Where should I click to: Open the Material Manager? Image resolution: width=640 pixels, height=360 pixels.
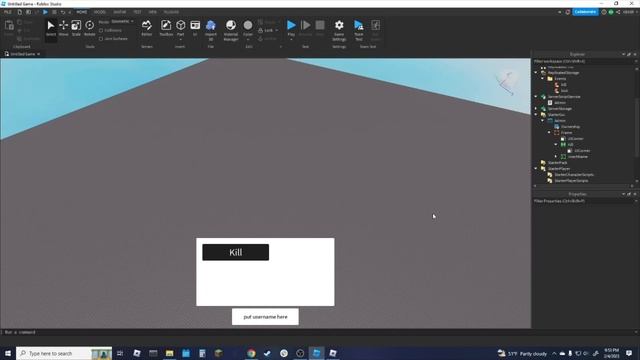[x=231, y=30]
